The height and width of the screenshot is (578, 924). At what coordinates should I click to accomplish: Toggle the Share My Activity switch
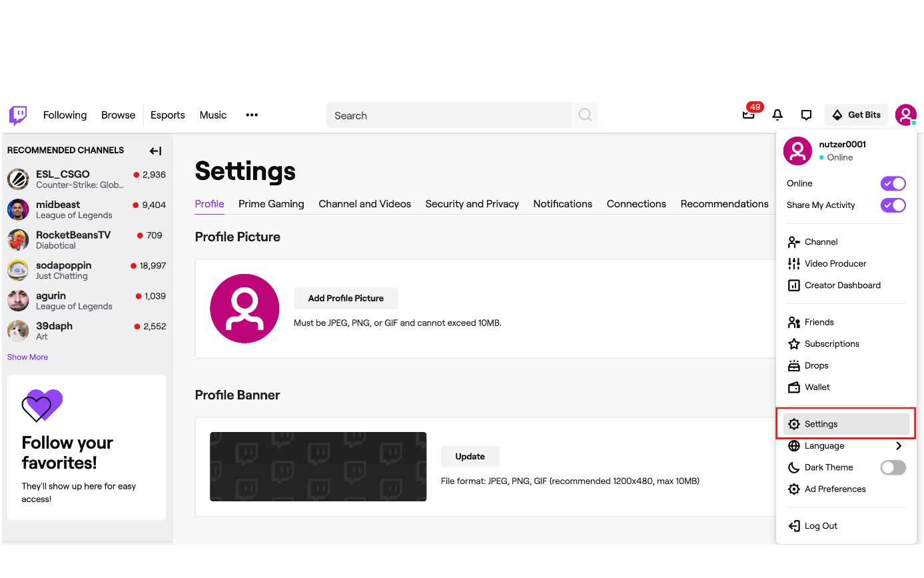(x=893, y=205)
